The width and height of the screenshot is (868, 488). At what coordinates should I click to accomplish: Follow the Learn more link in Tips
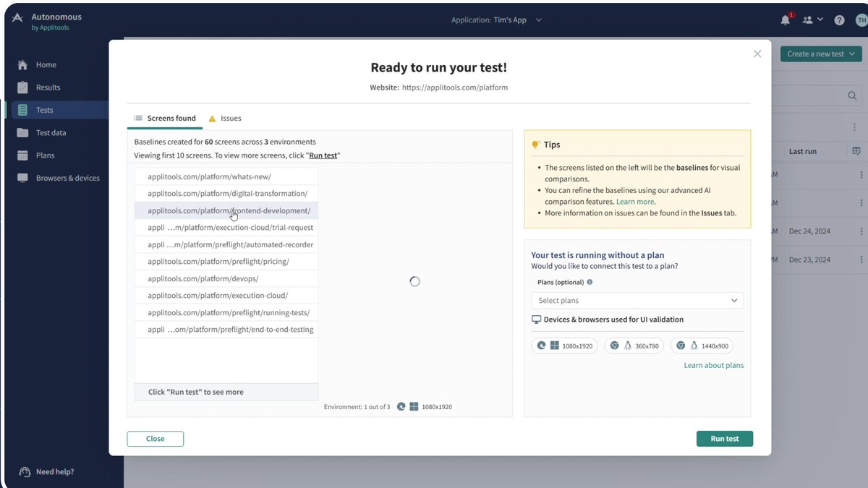635,202
